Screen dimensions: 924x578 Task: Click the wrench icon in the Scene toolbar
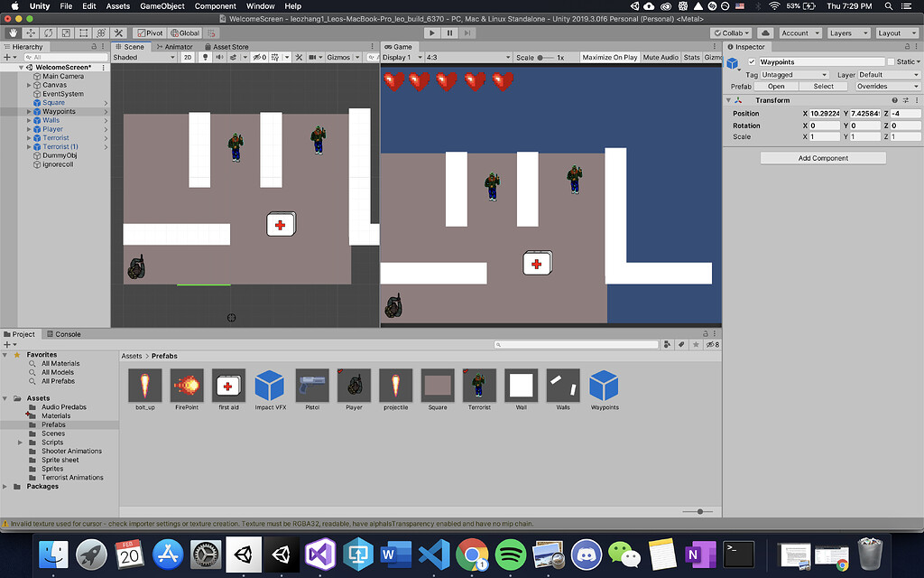coord(300,57)
